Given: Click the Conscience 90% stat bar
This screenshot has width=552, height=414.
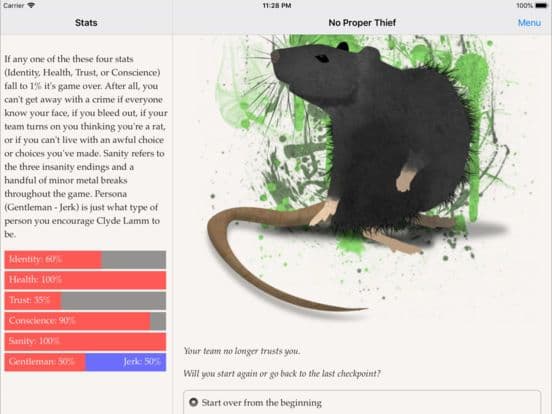Looking at the screenshot, I should [x=85, y=321].
